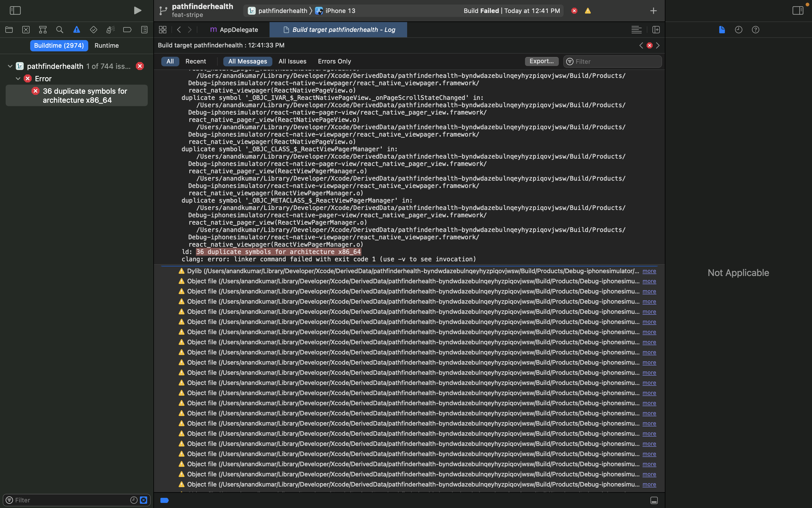This screenshot has width=812, height=508.
Task: Open navigator filter options menu
Action: click(x=9, y=500)
